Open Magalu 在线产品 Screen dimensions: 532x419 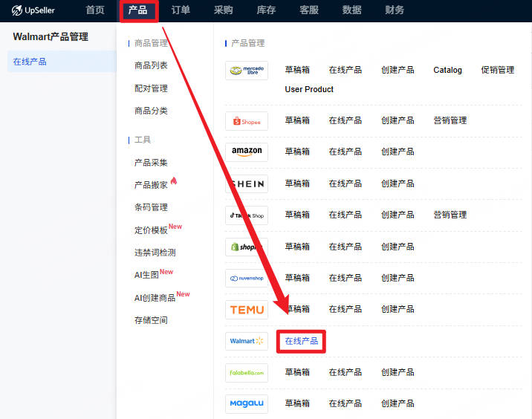pyautogui.click(x=345, y=403)
